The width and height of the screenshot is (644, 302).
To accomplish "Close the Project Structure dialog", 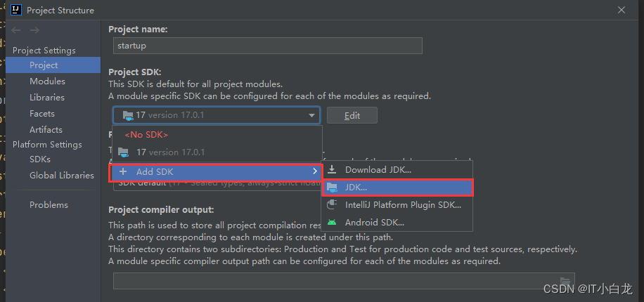I will [622, 10].
